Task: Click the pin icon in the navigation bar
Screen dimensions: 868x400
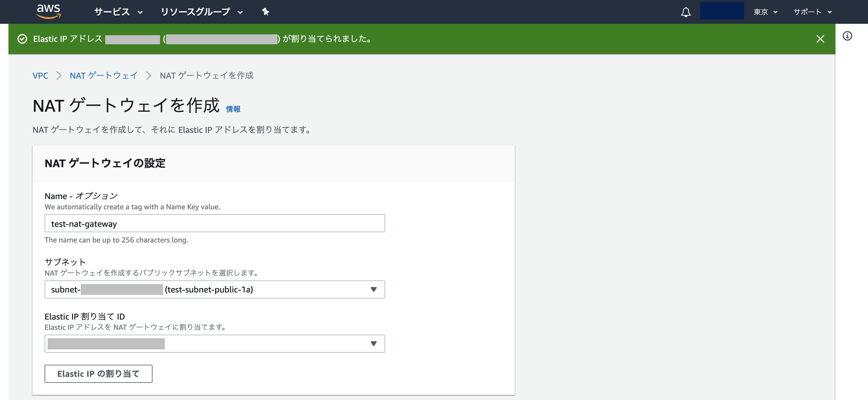Action: pyautogui.click(x=266, y=12)
